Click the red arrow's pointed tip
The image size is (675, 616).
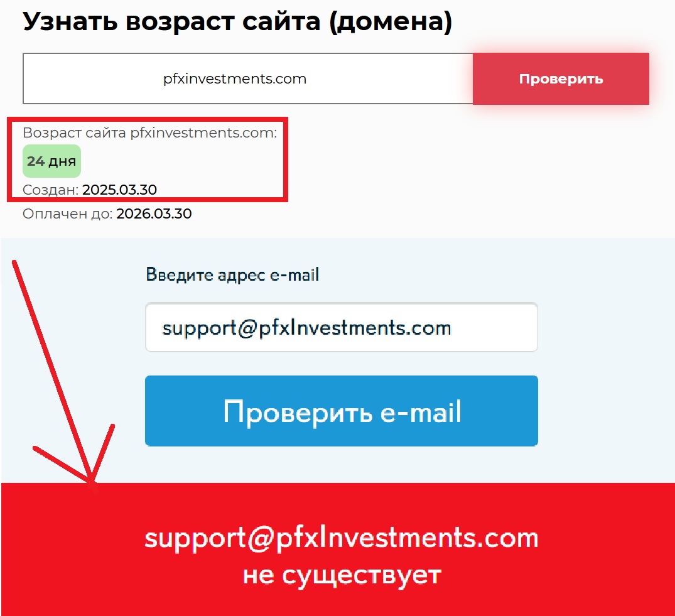(x=92, y=480)
